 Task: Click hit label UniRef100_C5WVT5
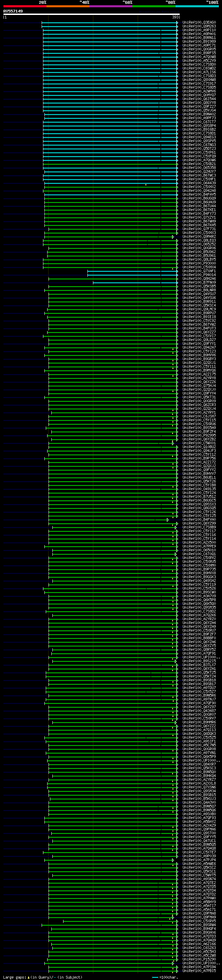(199, 875)
